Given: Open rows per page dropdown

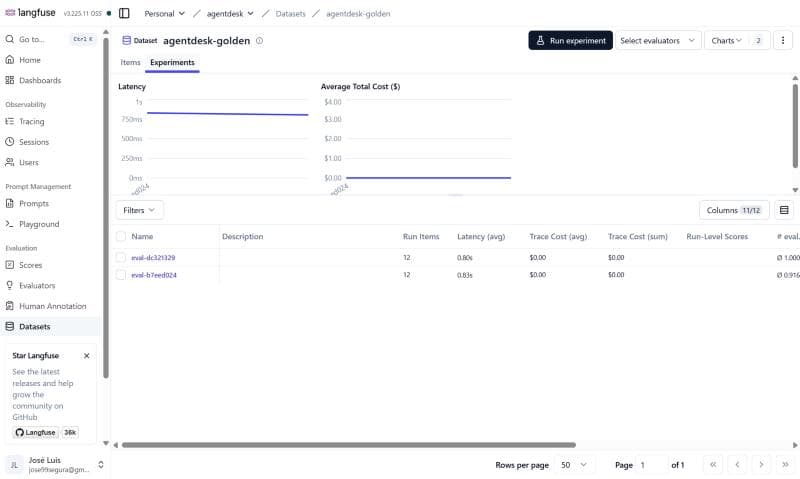Looking at the screenshot, I should point(574,465).
